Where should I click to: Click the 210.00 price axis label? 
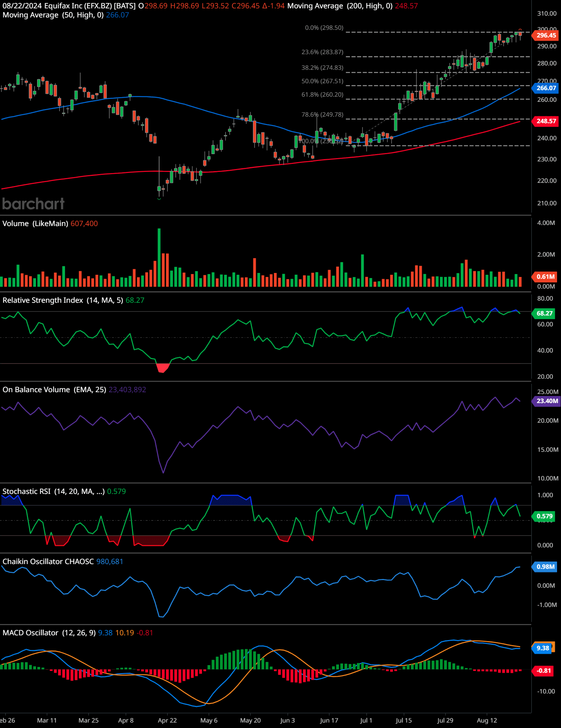[546, 203]
